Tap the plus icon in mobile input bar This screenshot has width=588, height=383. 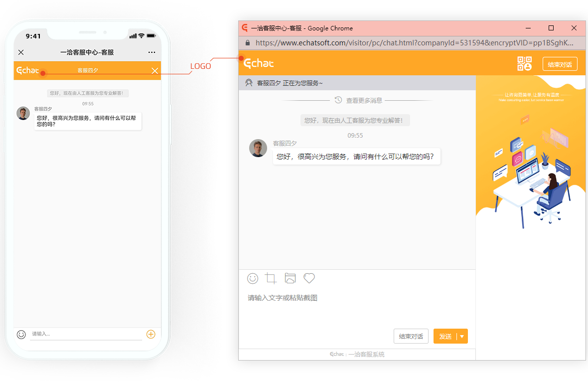pyautogui.click(x=150, y=334)
